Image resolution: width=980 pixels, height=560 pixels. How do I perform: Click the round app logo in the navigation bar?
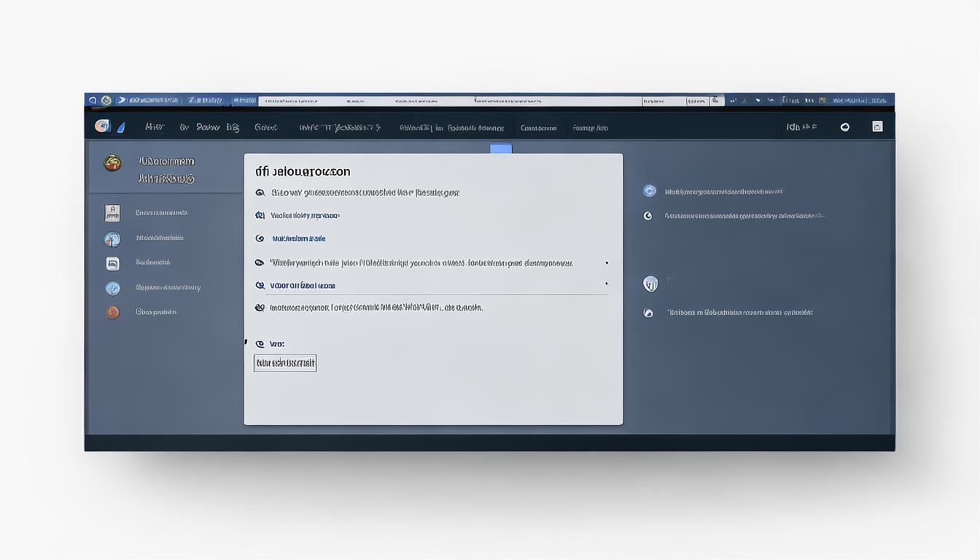(x=102, y=126)
